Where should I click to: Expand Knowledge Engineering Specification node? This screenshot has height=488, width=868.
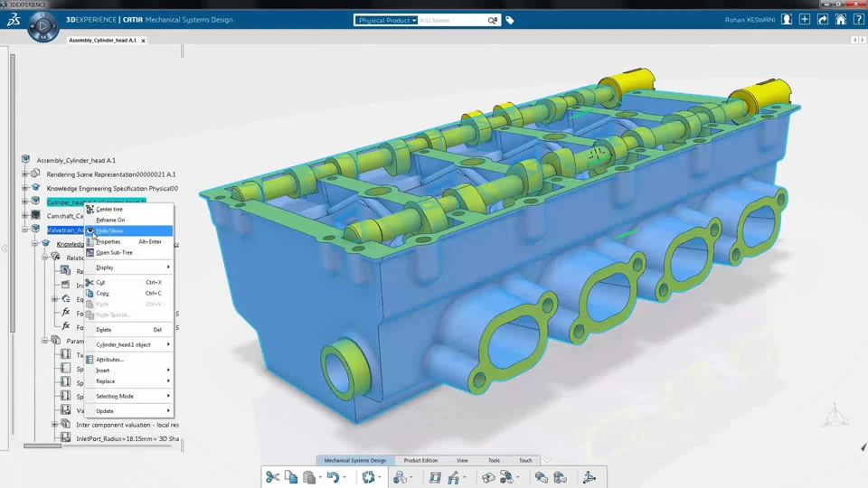pyautogui.click(x=24, y=188)
